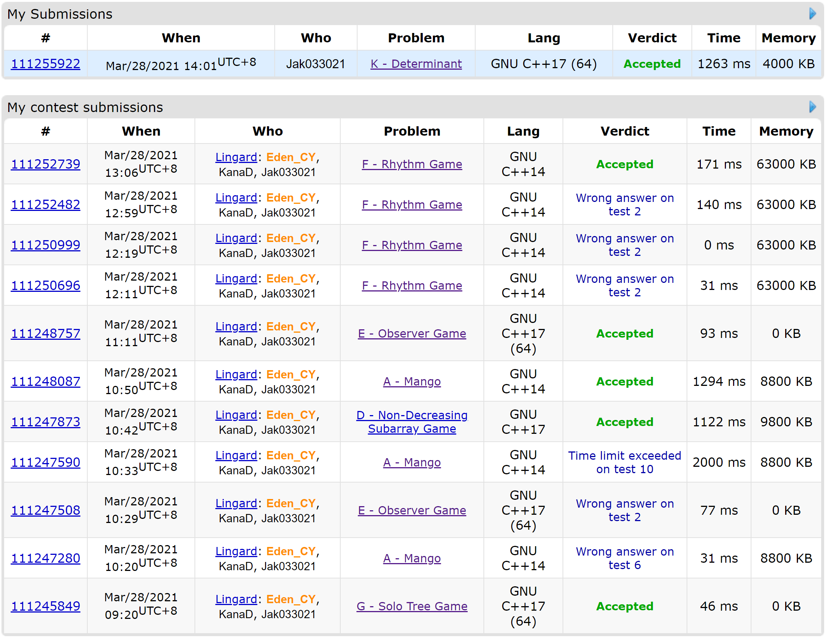Screen dimensions: 832x644
Task: Click Accepted verdict for K - Determinant
Action: 652,64
